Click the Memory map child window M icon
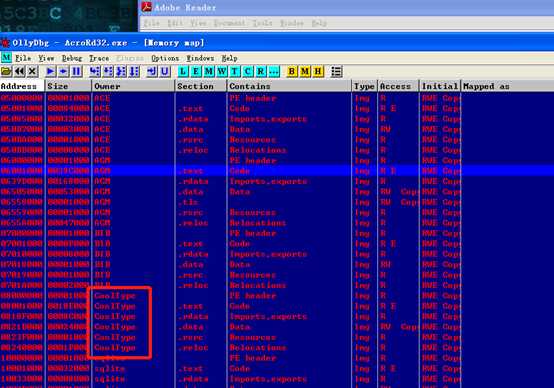 (x=6, y=58)
